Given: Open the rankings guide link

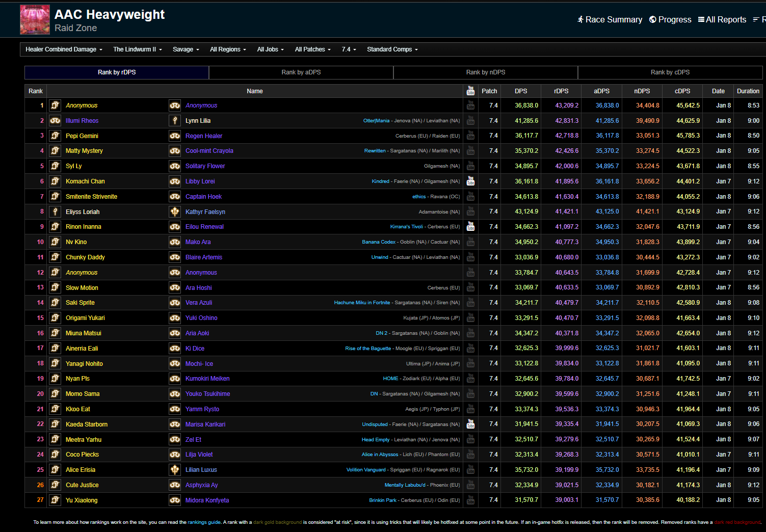Looking at the screenshot, I should pos(204,522).
